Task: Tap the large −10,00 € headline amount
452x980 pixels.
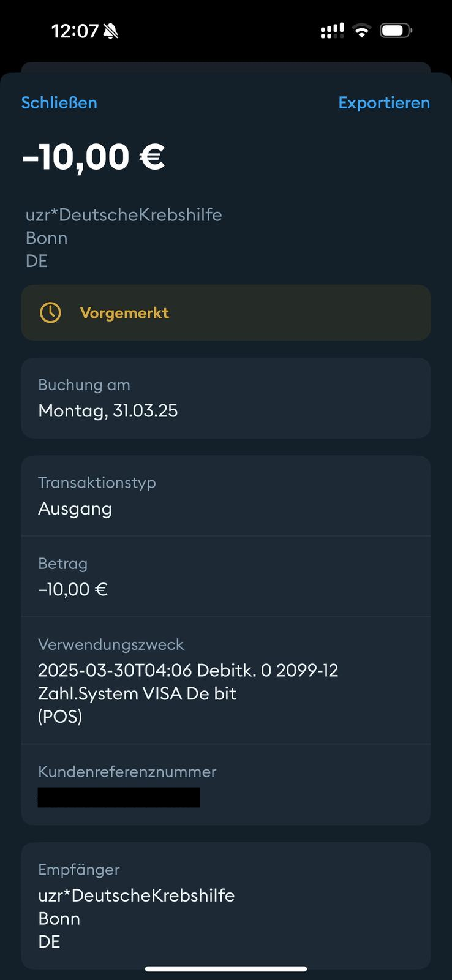Action: point(94,157)
